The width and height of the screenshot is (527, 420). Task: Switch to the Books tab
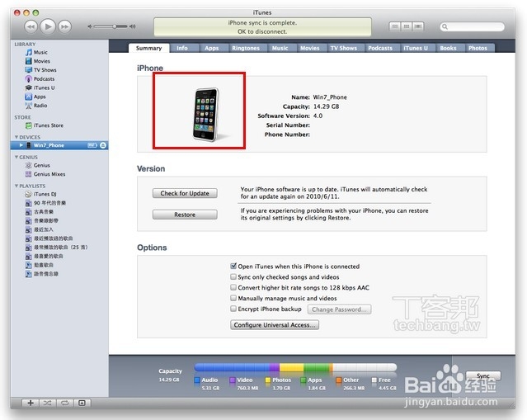449,48
